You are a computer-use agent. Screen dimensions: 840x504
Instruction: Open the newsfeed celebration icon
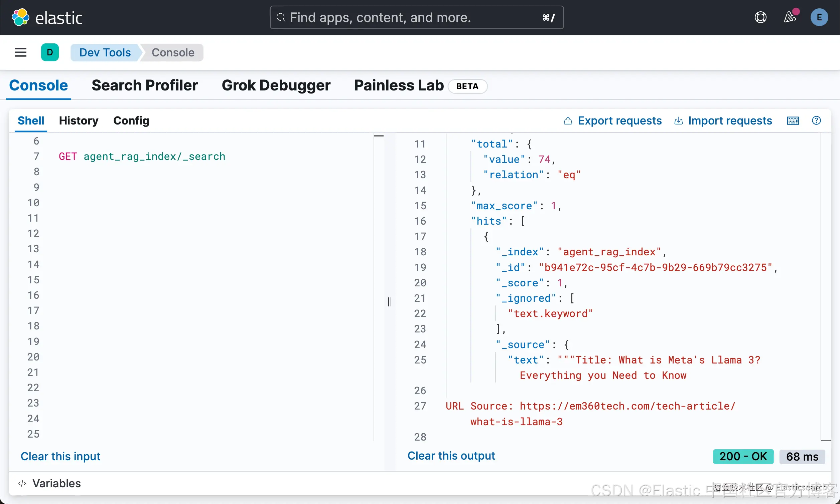(790, 17)
